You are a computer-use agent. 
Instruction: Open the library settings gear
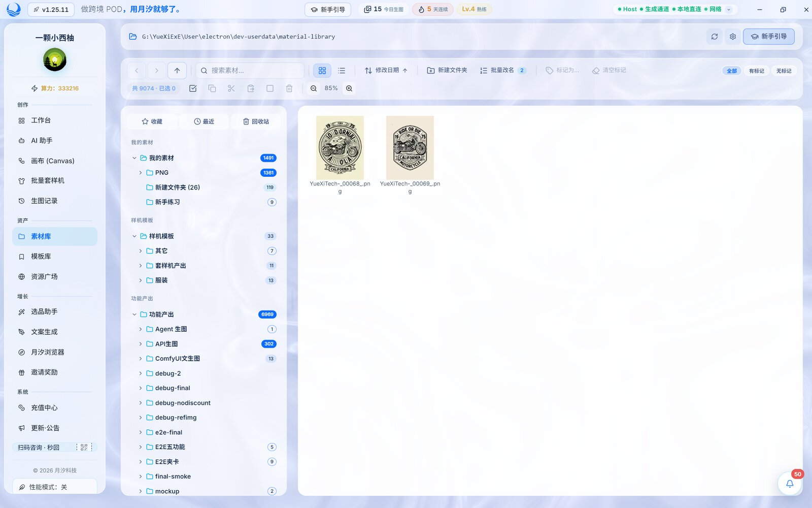click(733, 37)
